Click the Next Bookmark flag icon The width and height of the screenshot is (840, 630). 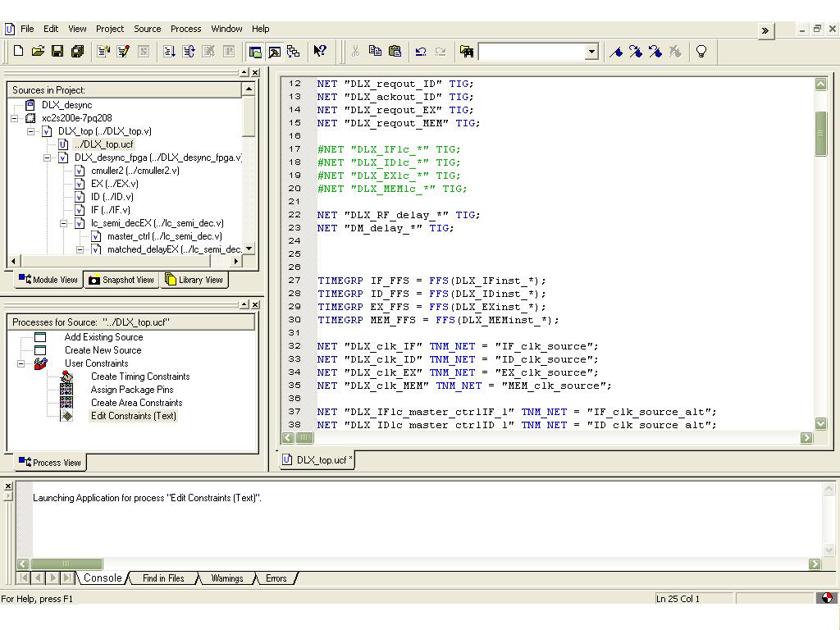[x=636, y=52]
